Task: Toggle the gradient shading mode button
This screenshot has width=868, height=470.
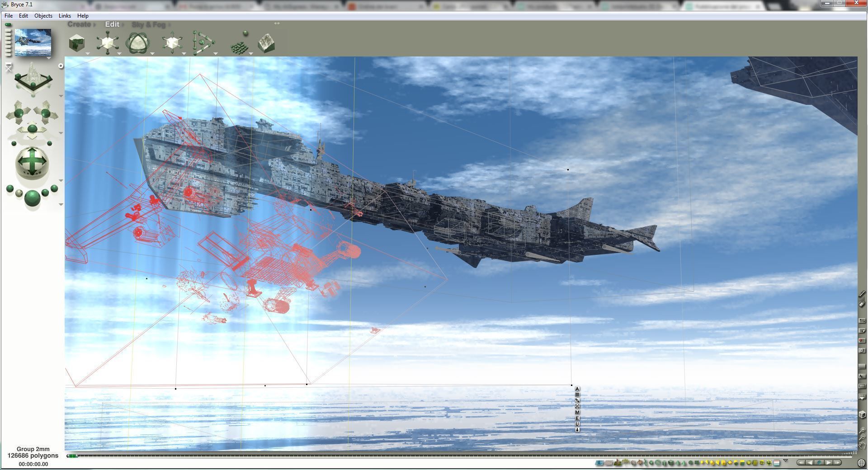Action: (862, 376)
